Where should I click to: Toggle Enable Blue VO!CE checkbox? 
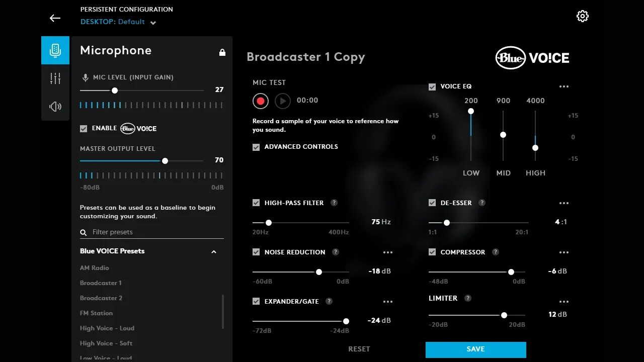point(84,129)
